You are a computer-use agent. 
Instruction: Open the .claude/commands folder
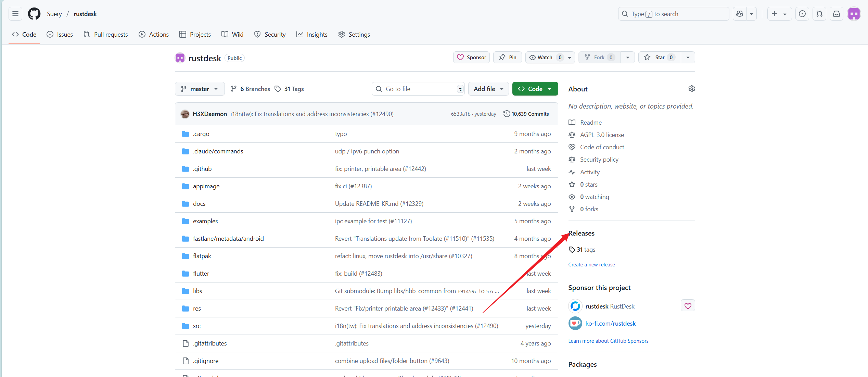tap(218, 151)
